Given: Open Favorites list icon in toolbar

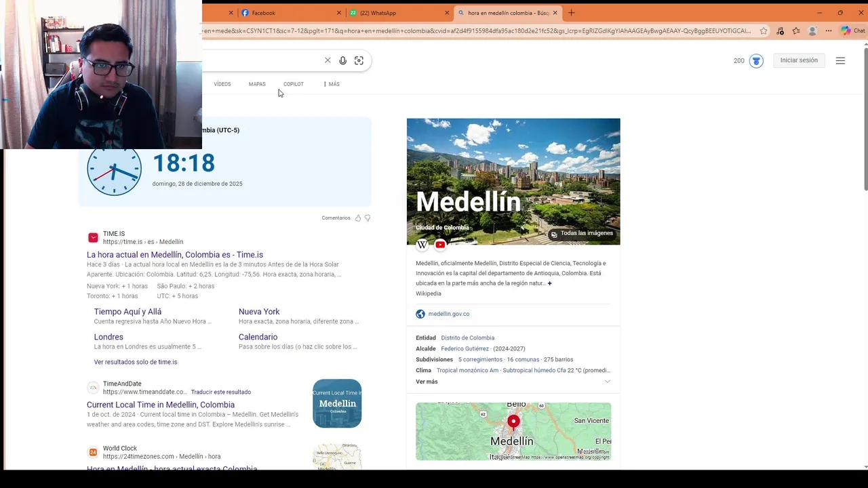Looking at the screenshot, I should 796,30.
